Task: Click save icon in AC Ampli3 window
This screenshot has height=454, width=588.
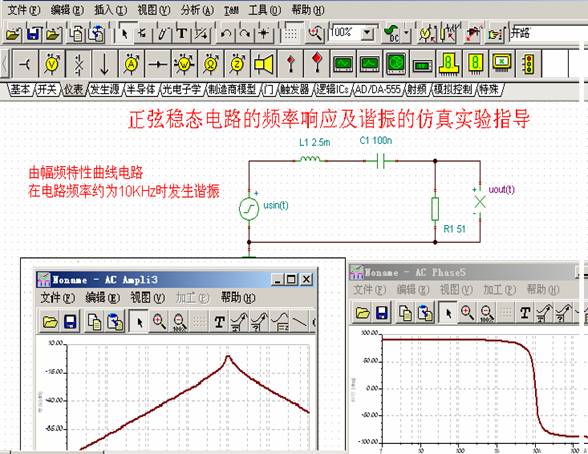Action: point(70,322)
